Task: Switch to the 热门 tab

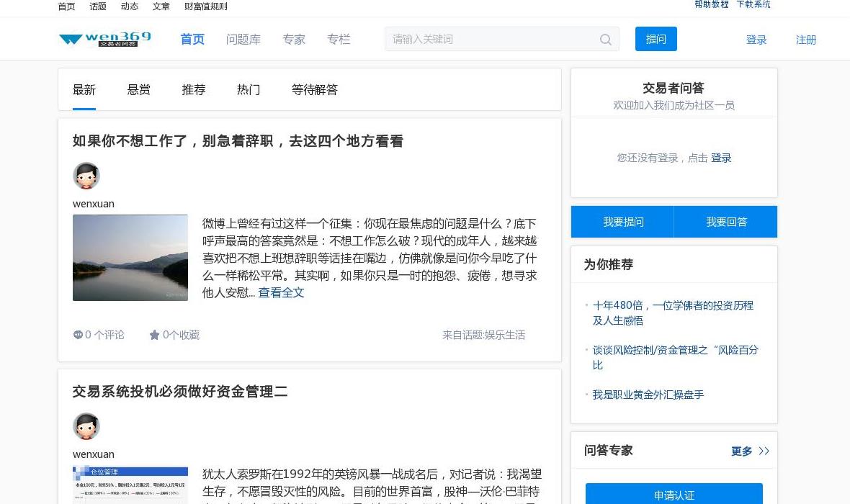Action: 249,90
